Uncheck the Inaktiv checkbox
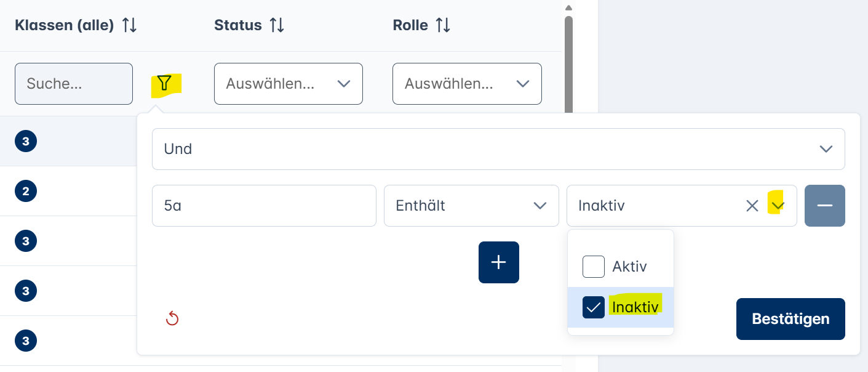The image size is (868, 372). tap(594, 307)
